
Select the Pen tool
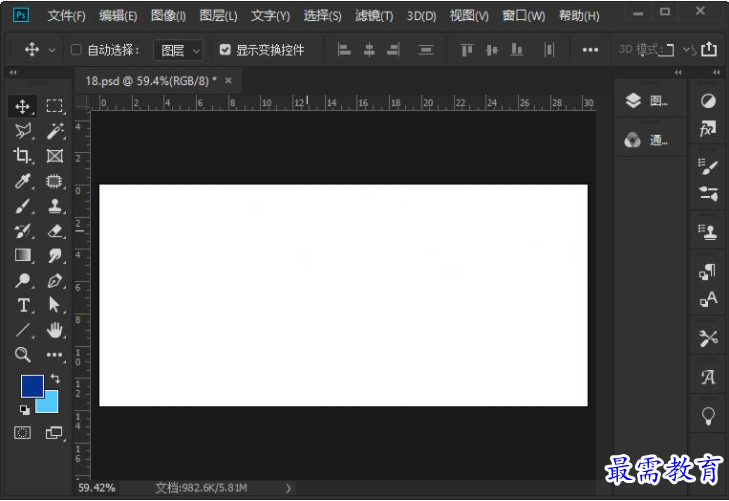click(54, 280)
